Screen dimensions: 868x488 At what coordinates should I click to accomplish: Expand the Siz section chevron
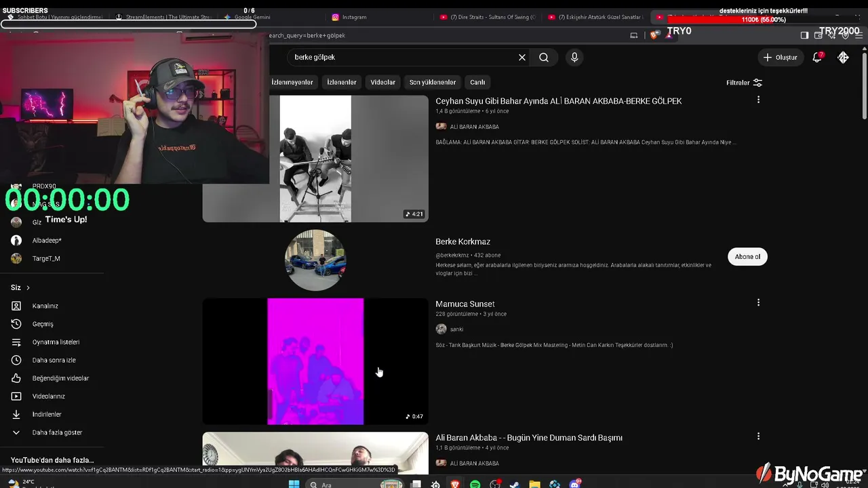tap(28, 288)
